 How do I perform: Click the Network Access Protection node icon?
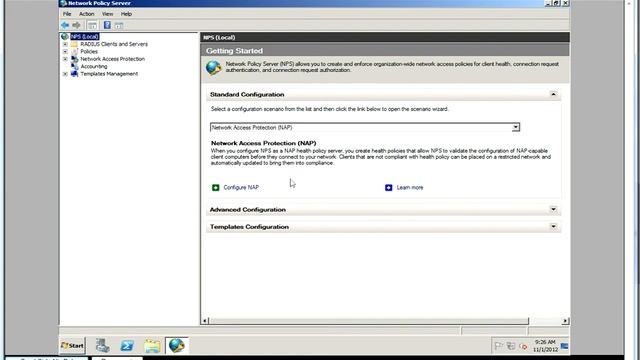(74, 59)
